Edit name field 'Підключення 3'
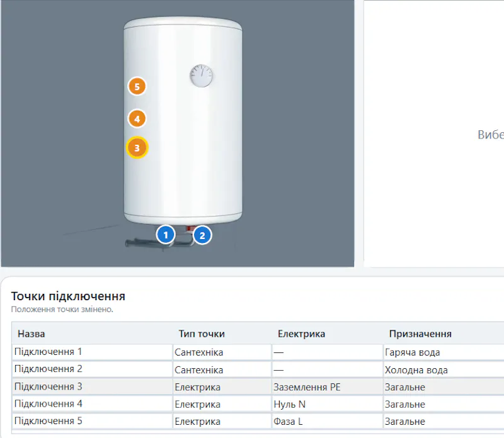This screenshot has width=504, height=438. tap(92, 386)
